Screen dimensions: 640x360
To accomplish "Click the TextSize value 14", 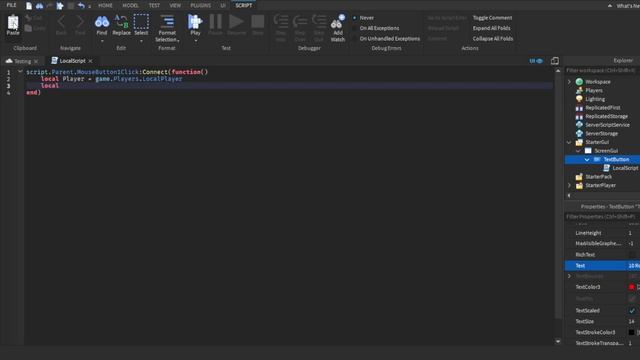I will (x=631, y=322).
